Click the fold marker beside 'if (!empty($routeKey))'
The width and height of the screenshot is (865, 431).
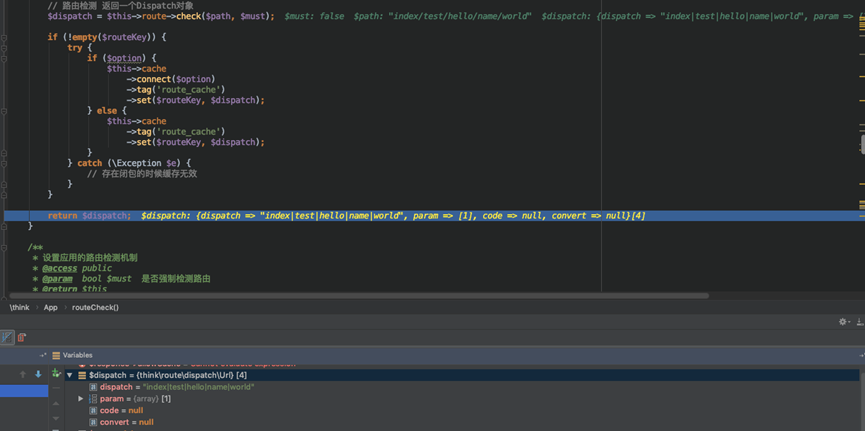point(4,38)
